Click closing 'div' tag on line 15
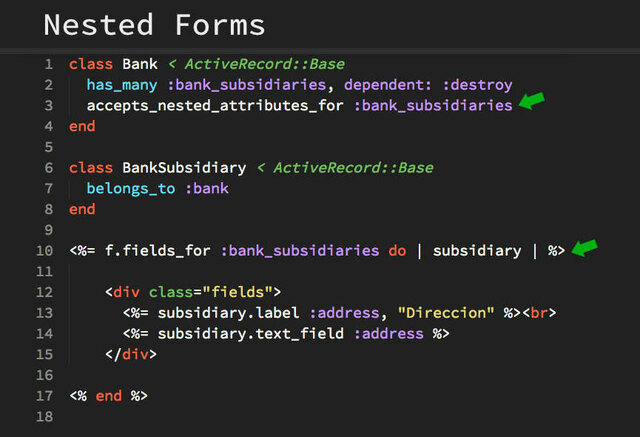The width and height of the screenshot is (640, 437). tap(135, 355)
